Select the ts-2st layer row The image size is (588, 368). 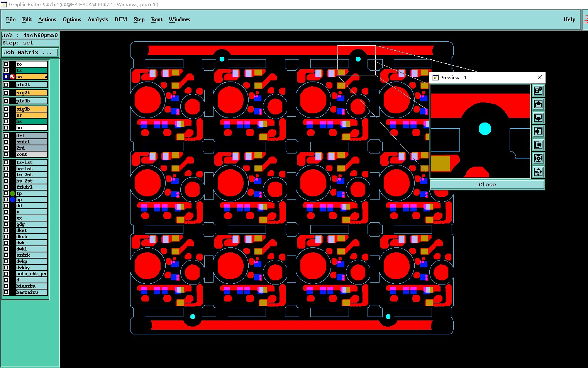pyautogui.click(x=31, y=175)
